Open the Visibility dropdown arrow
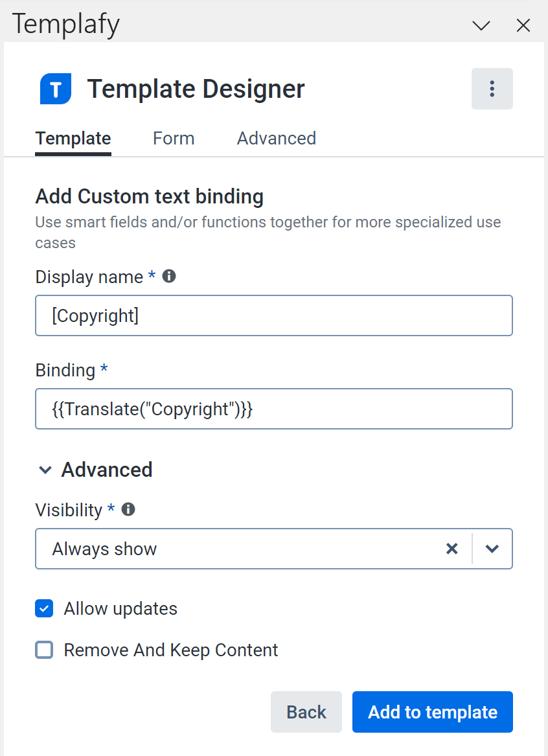Screen dimensions: 548x756 [492, 549]
